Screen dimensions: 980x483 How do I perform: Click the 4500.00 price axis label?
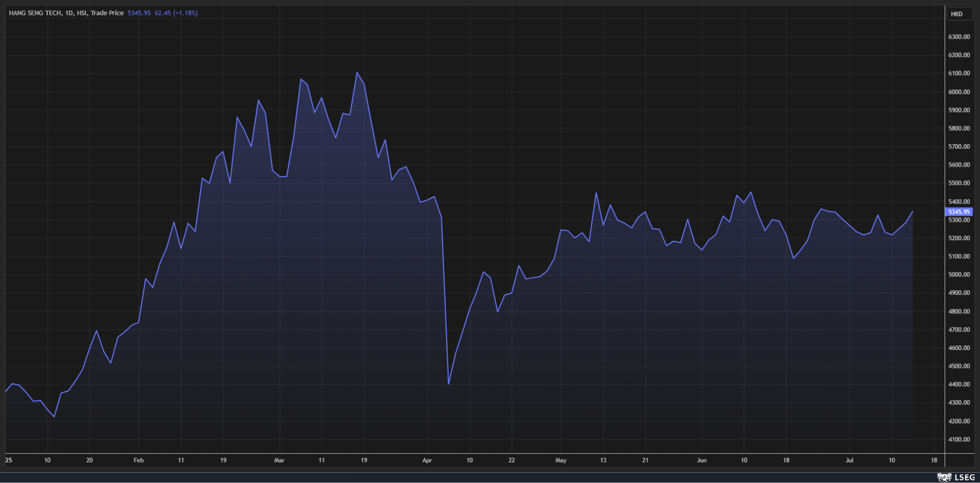959,366
